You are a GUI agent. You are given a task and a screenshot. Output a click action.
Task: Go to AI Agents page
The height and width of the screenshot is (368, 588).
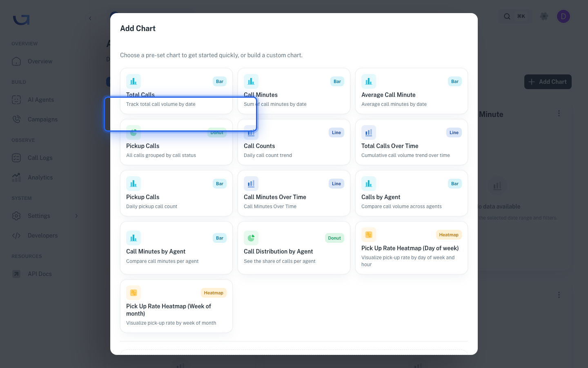[x=41, y=100]
